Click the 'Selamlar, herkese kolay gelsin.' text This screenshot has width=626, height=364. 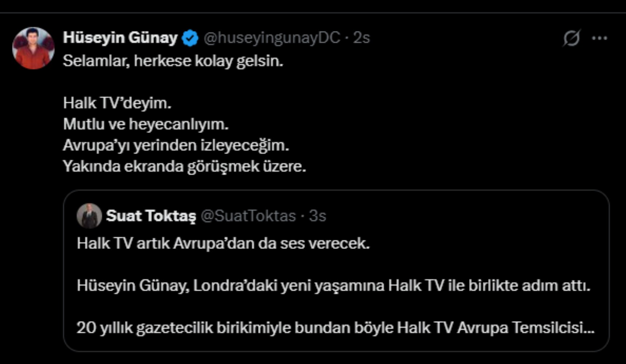pyautogui.click(x=173, y=61)
